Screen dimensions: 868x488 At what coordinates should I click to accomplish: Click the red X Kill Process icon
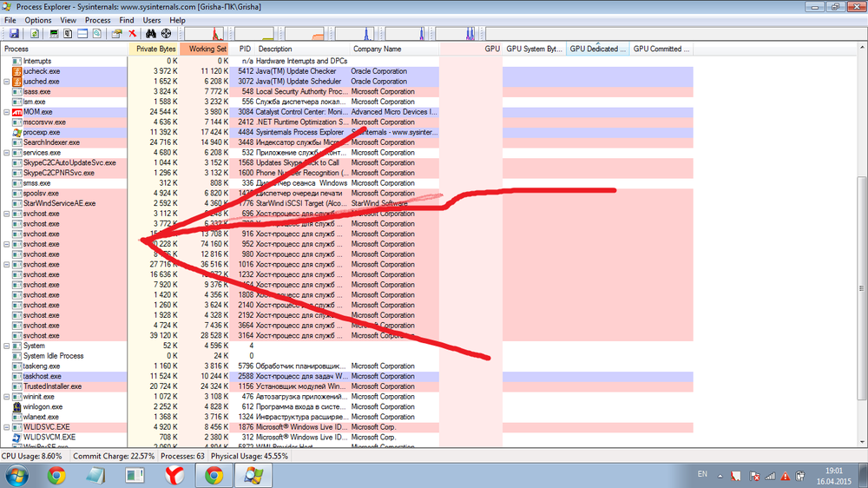[132, 34]
